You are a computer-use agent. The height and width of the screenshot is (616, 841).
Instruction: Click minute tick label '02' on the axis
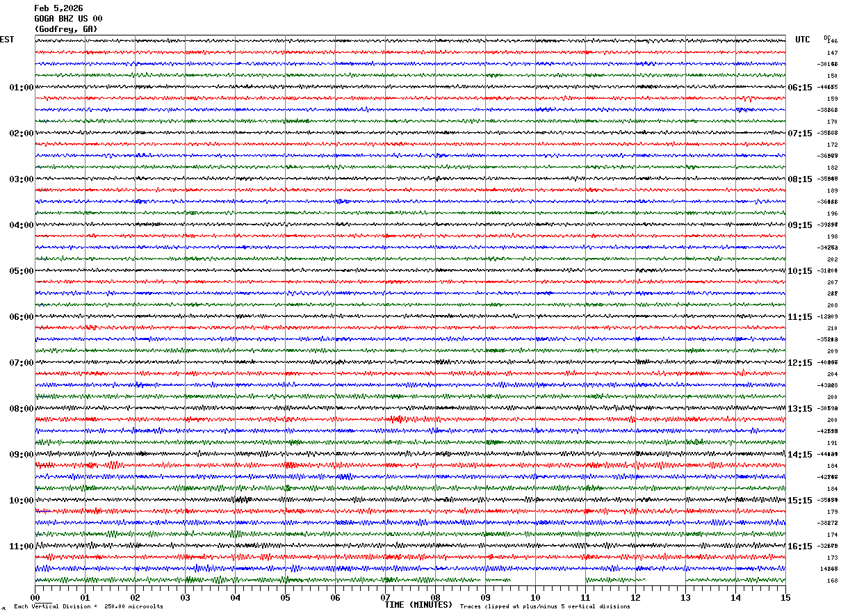coord(136,597)
